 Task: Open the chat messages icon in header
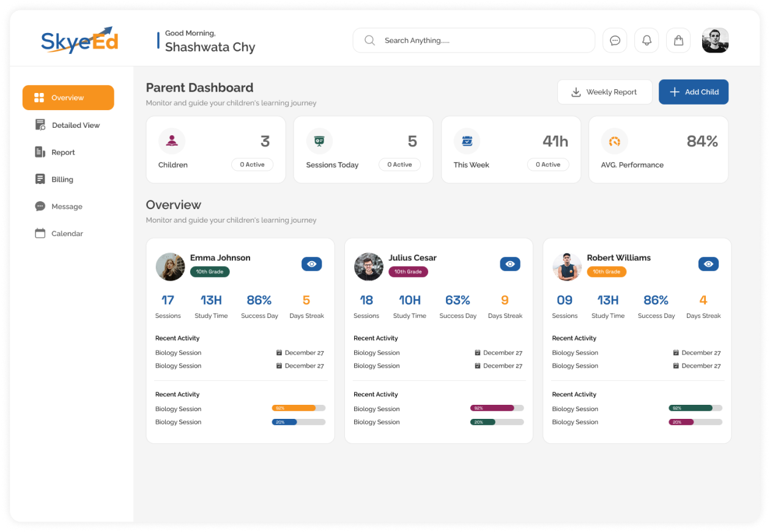615,40
